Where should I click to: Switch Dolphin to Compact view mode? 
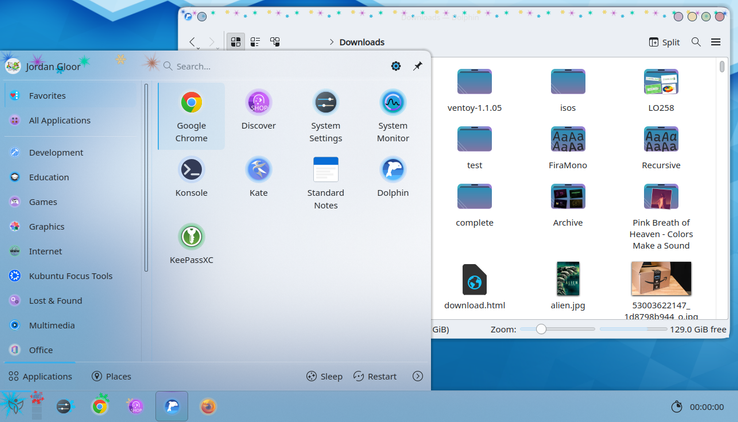[x=255, y=42]
